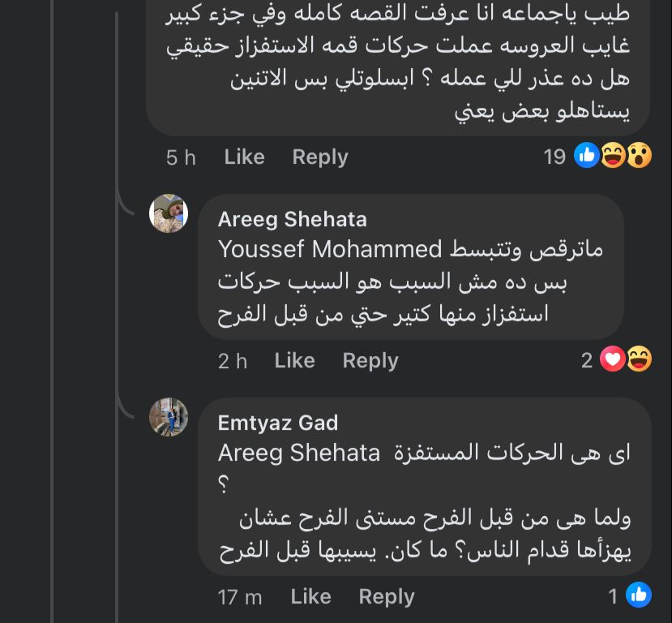The width and height of the screenshot is (672, 623).
Task: Click the wow emoji reaction on the top comment
Action: click(x=639, y=156)
